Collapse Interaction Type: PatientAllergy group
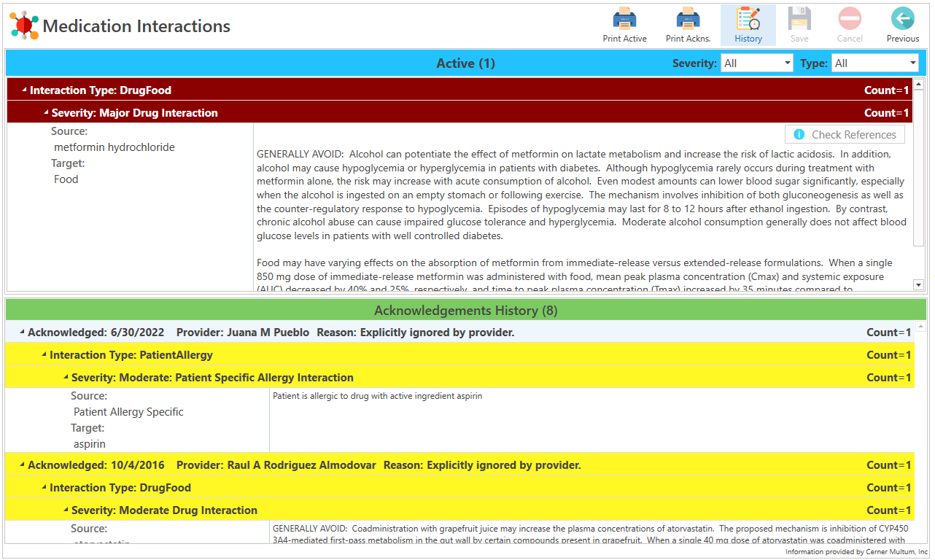935x560 pixels. (x=44, y=355)
